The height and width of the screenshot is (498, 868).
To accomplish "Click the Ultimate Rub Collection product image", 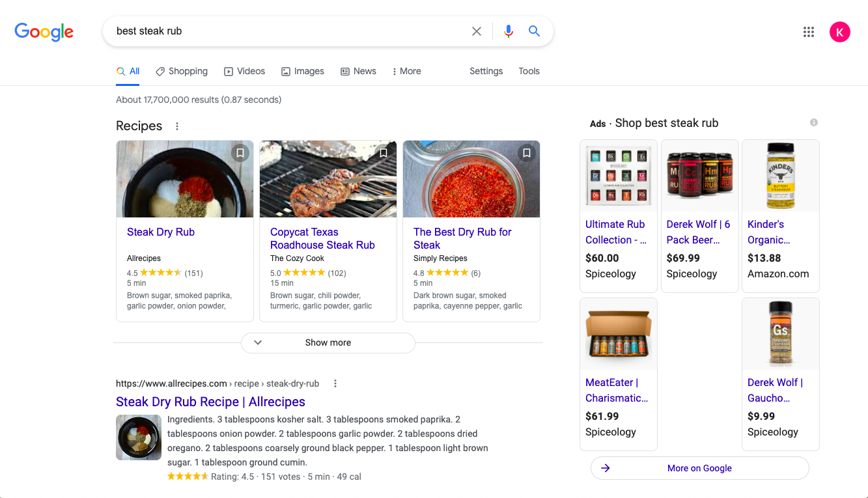I will point(619,176).
